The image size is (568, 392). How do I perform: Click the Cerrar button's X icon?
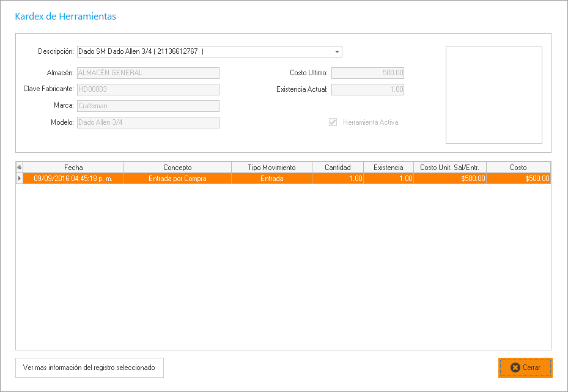tap(515, 368)
